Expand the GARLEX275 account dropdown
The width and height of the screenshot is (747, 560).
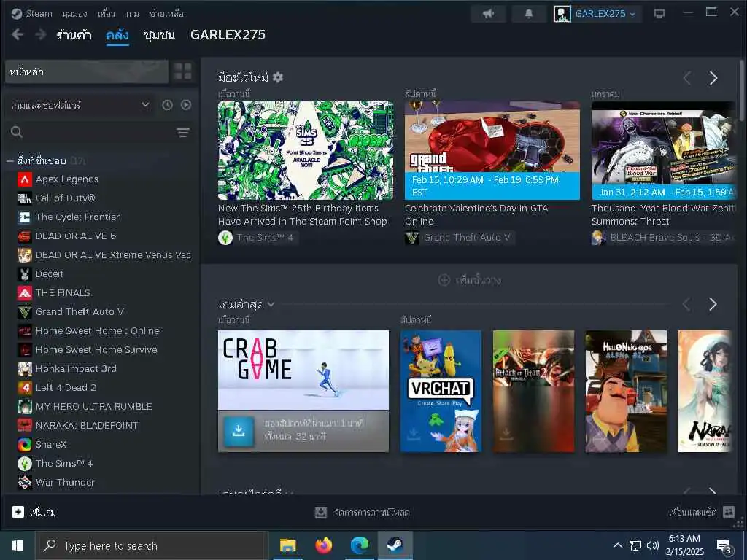632,14
